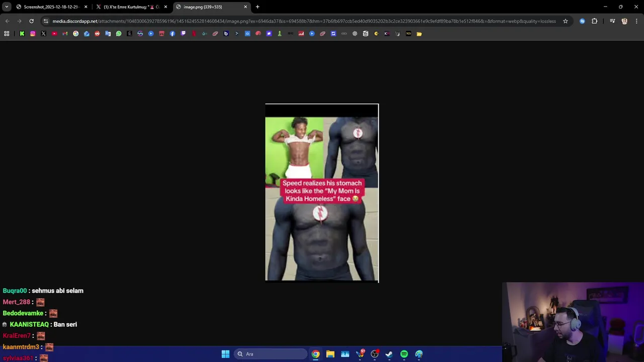Click the 'Ban seri' chat message
The image size is (644, 362).
pos(65,324)
